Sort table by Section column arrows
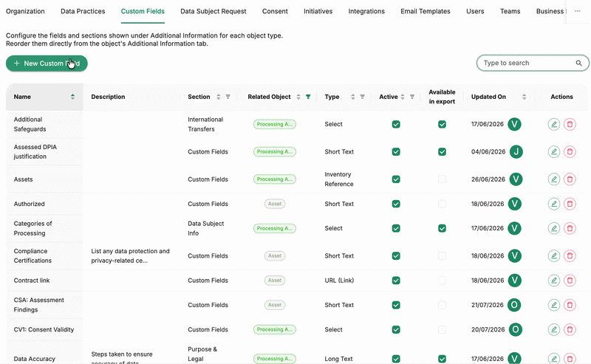Screen dimensions: 591x364 (218, 97)
